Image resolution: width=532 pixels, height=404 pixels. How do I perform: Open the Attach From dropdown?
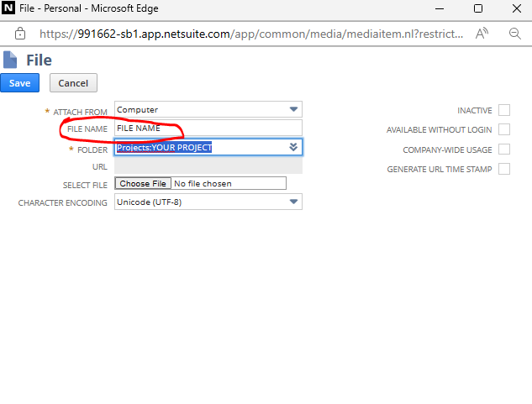(x=293, y=109)
